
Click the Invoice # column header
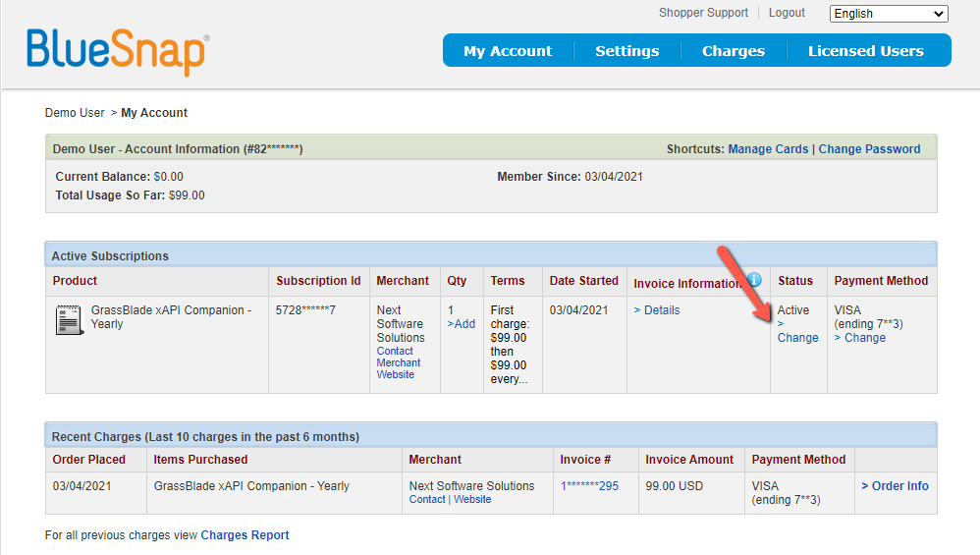pos(585,460)
